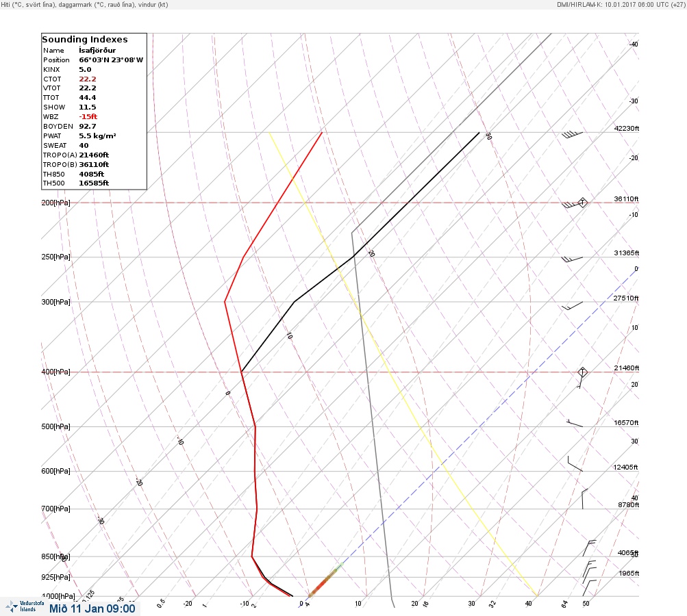Image resolution: width=687 pixels, height=616 pixels.
Task: Click the 600[hPa] pressure label
Action: click(x=55, y=471)
